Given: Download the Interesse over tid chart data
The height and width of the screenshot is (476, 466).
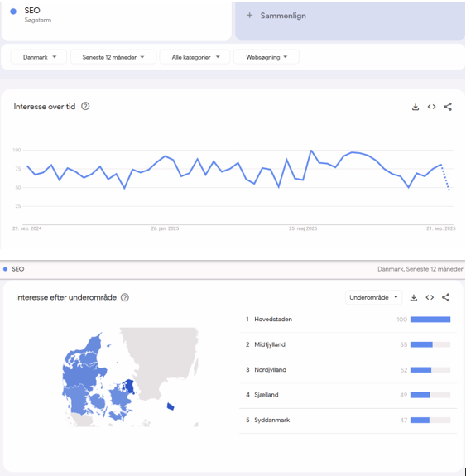Looking at the screenshot, I should 416,107.
